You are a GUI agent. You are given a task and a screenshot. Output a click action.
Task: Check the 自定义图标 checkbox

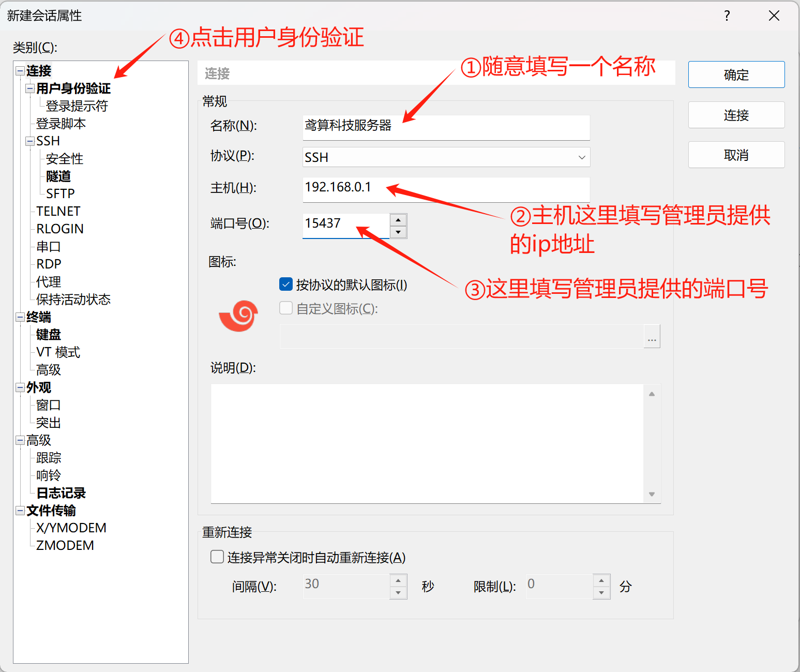coord(286,308)
